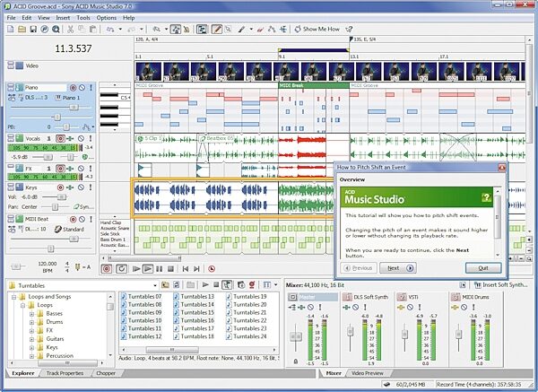Open the Paint tool options dropdown arrow
538x392 pixels.
251,30
